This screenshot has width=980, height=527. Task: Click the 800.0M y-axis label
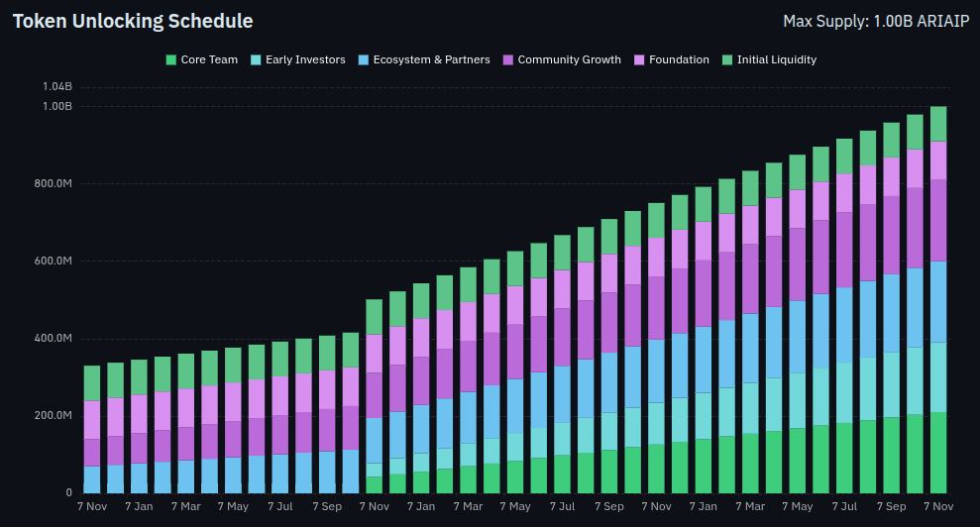pyautogui.click(x=52, y=184)
